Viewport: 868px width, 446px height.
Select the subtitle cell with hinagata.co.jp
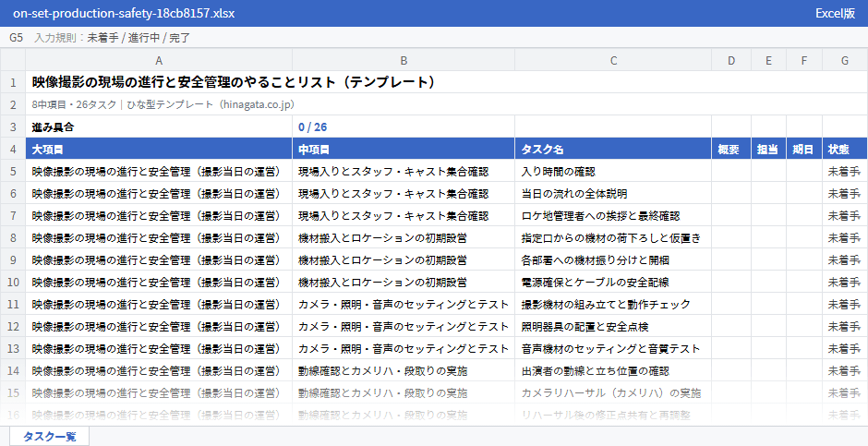[x=446, y=104]
